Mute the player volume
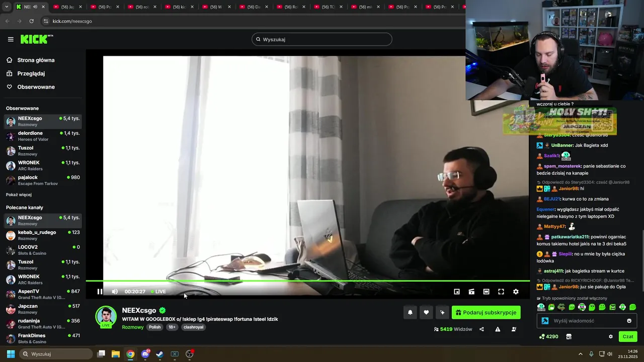 point(115,292)
